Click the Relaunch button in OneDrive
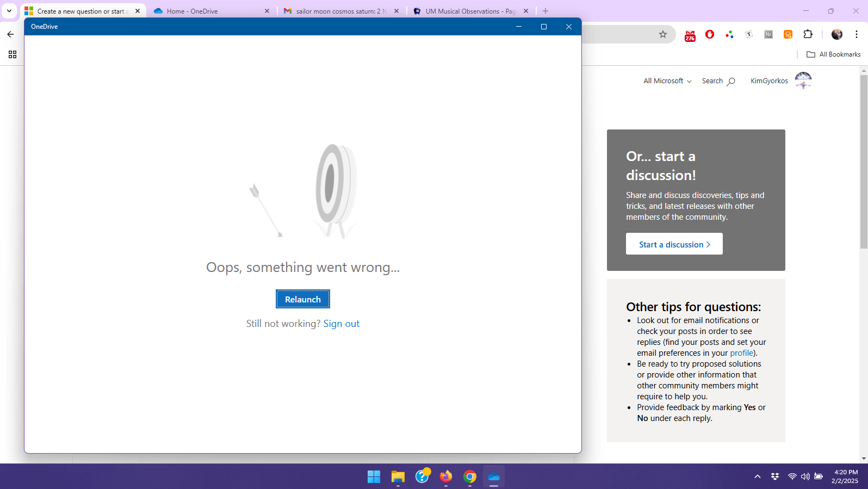The width and height of the screenshot is (868, 489). coord(303,299)
